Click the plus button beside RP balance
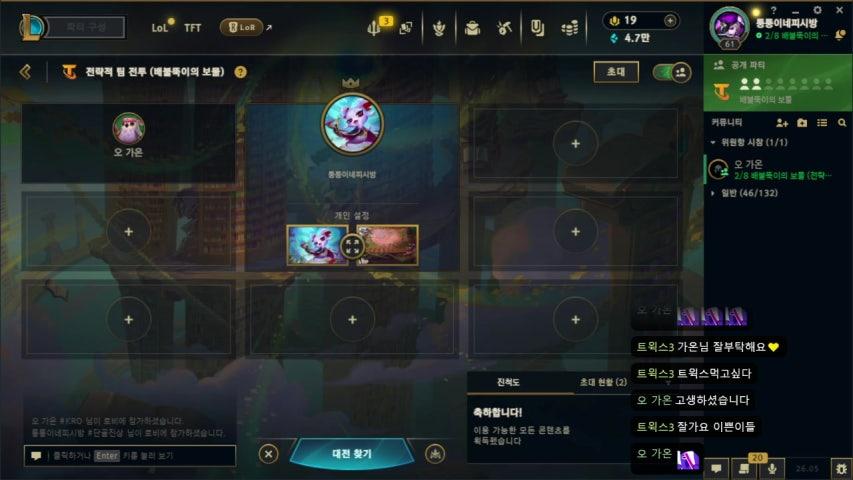853x480 pixels. (x=670, y=21)
